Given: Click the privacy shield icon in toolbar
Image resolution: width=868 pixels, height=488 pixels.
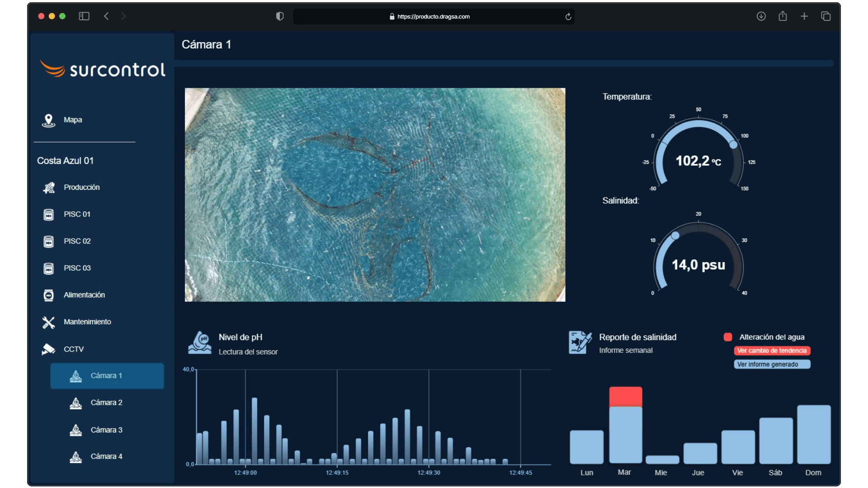Looking at the screenshot, I should (x=280, y=16).
